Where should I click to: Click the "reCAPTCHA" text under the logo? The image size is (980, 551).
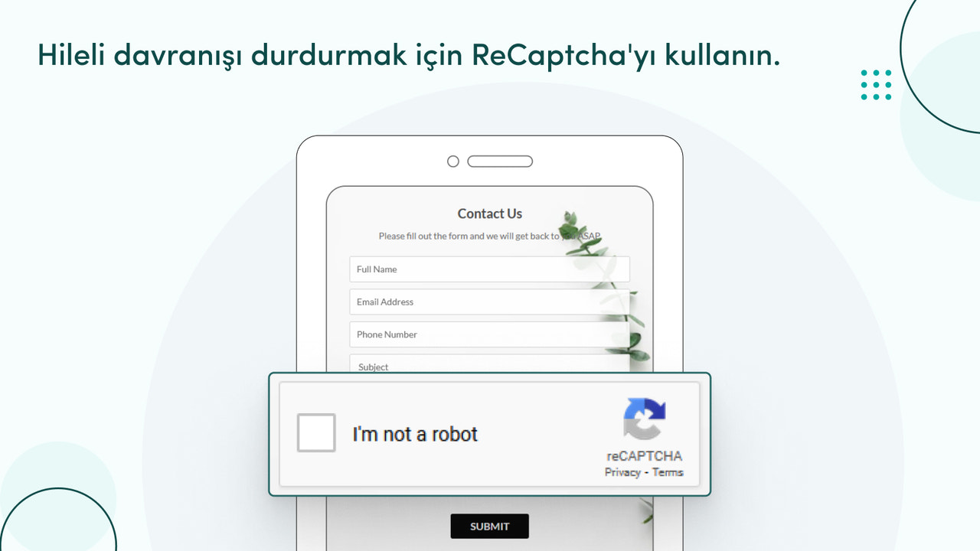(x=644, y=456)
